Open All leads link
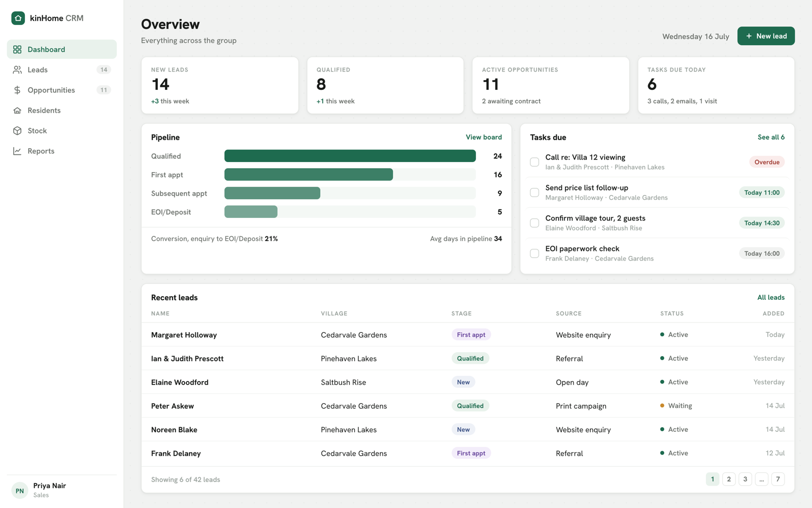 point(771,297)
